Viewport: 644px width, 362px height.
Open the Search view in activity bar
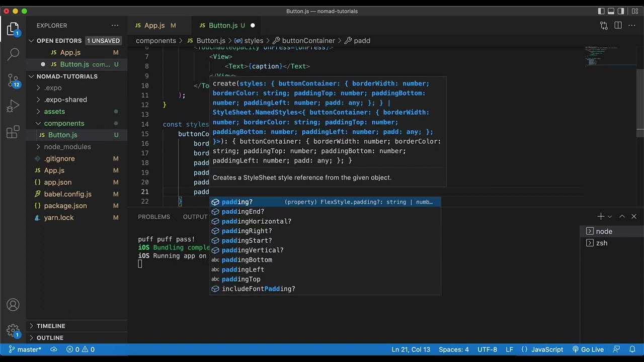click(14, 53)
